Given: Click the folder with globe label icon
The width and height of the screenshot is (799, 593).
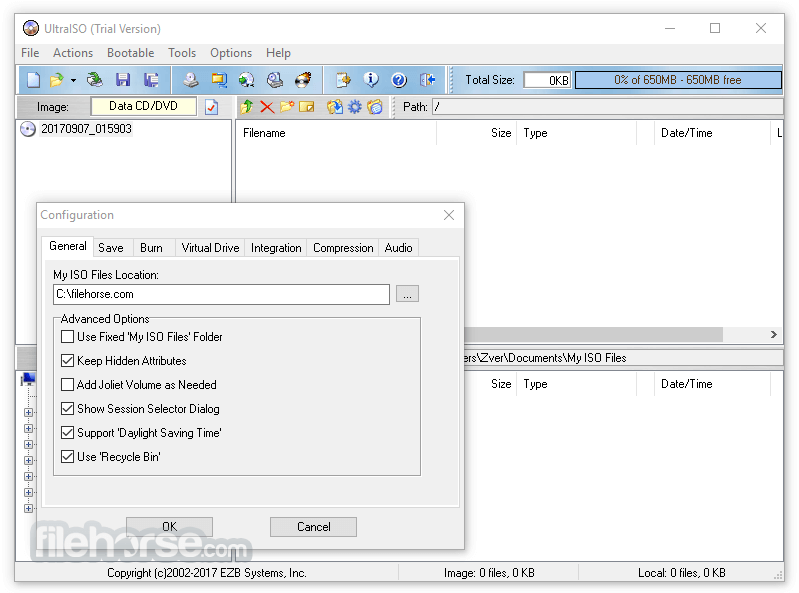Looking at the screenshot, I should (x=375, y=107).
